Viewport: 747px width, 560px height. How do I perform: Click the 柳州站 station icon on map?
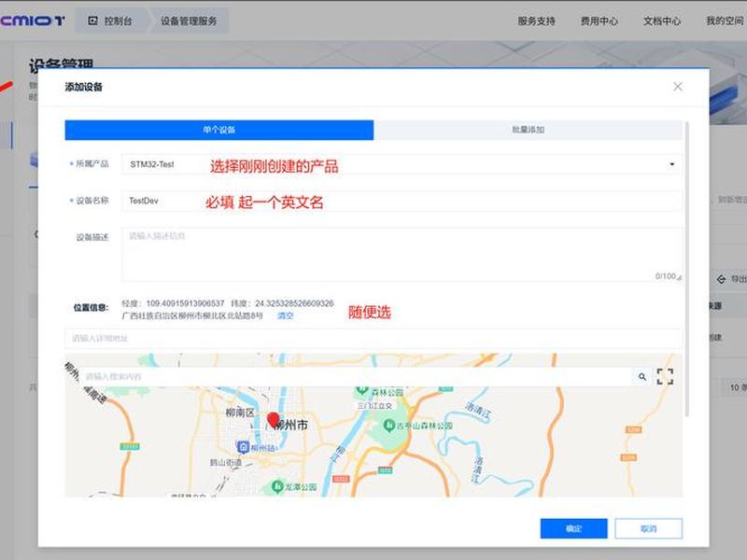pos(243,447)
